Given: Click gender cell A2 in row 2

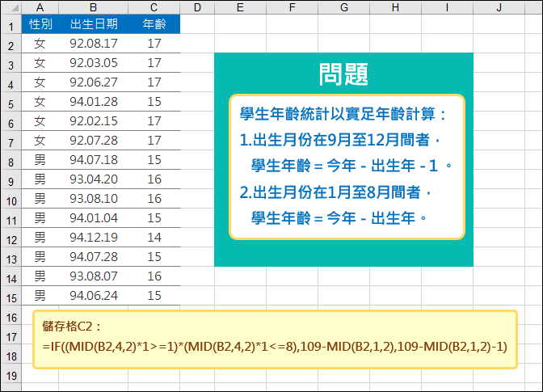Looking at the screenshot, I should point(40,44).
